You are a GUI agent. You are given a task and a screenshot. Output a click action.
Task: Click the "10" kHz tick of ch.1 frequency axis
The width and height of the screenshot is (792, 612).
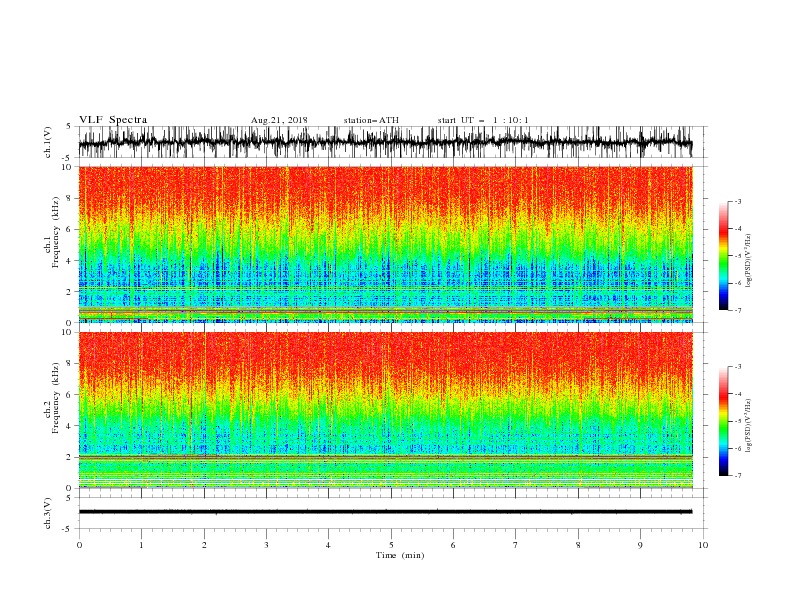point(68,167)
